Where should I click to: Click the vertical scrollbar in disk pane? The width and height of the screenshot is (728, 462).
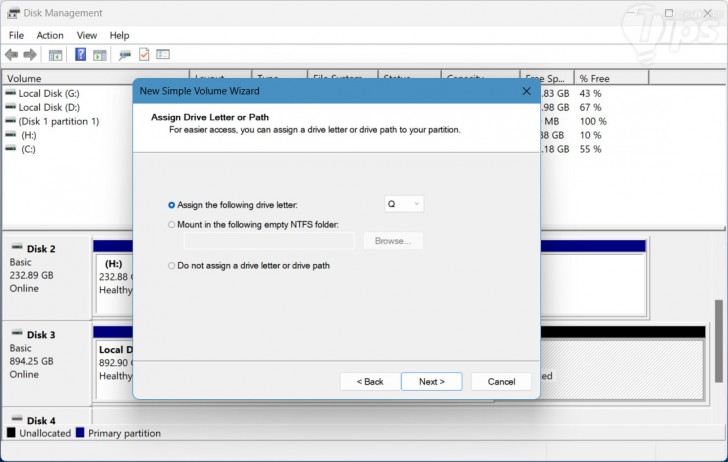719,340
